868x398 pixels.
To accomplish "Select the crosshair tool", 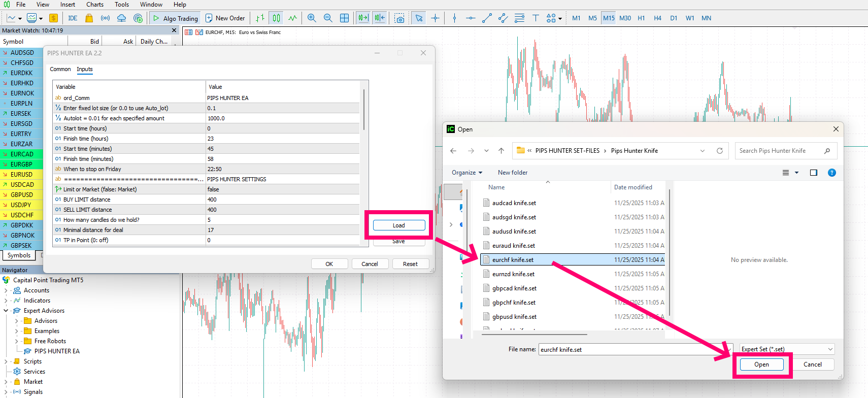I will [x=435, y=18].
